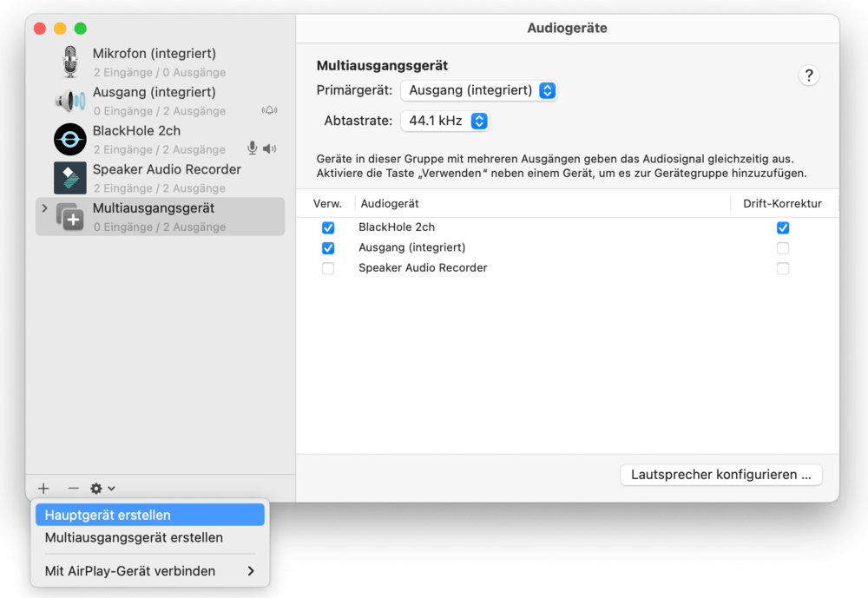
Task: Minimize the window with the yellow button
Action: tap(61, 29)
